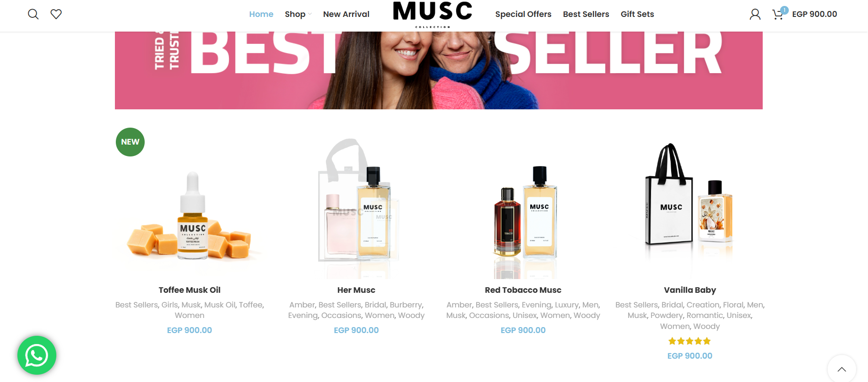Open the Toffee Musk Oil product link

(x=190, y=290)
